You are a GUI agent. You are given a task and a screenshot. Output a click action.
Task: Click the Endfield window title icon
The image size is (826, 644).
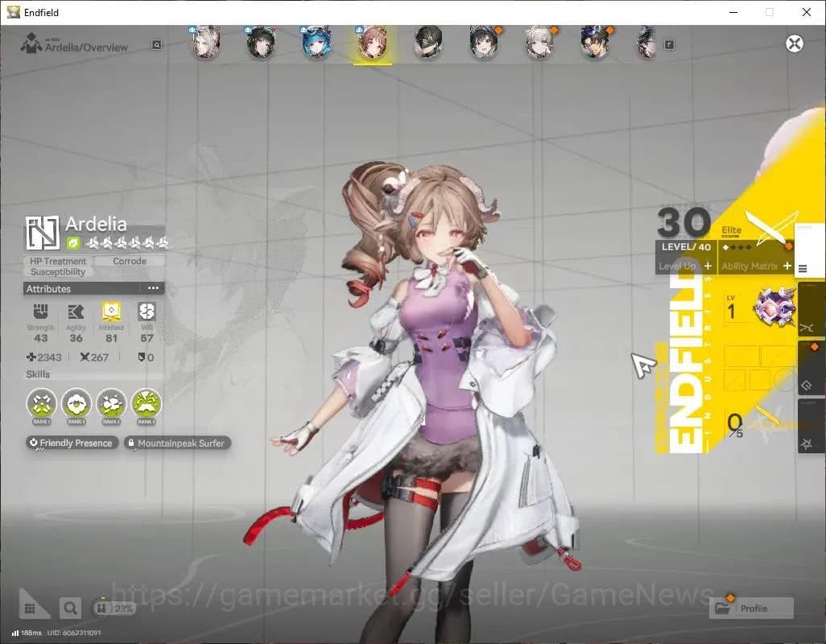(13, 12)
